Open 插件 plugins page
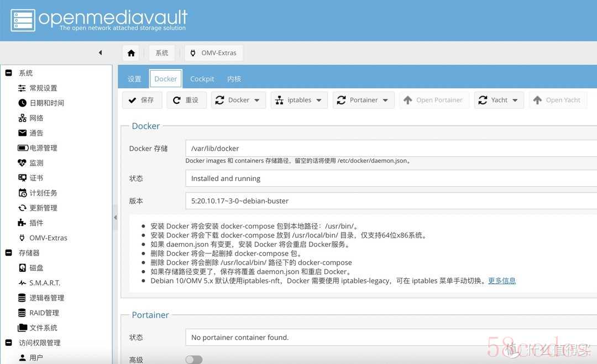The width and height of the screenshot is (597, 364). pos(31,223)
